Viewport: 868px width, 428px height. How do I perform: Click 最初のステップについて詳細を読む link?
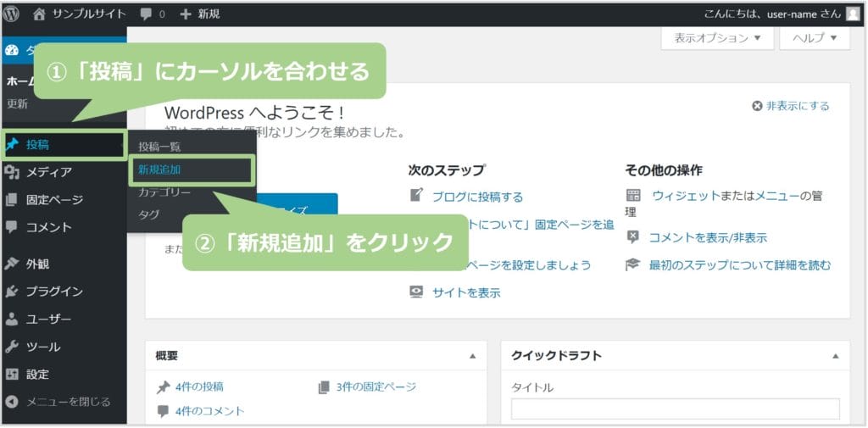(739, 265)
